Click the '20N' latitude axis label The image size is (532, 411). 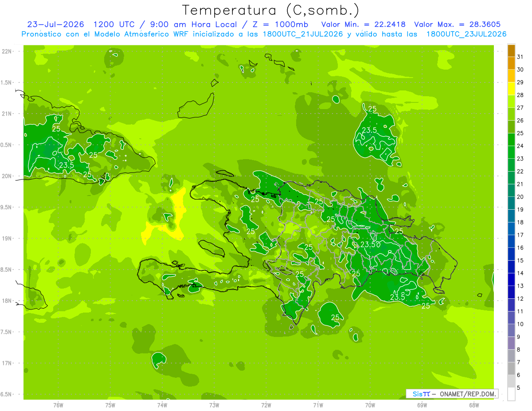tap(7, 176)
